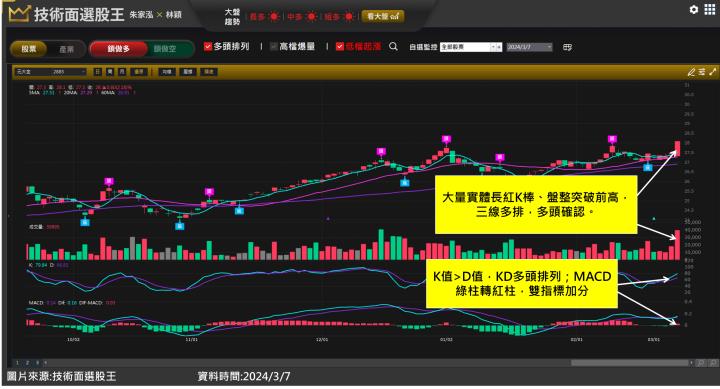Image resolution: width=720 pixels, height=389 pixels.
Task: Toggle the red checkbox before the search icon
Action: click(x=340, y=46)
